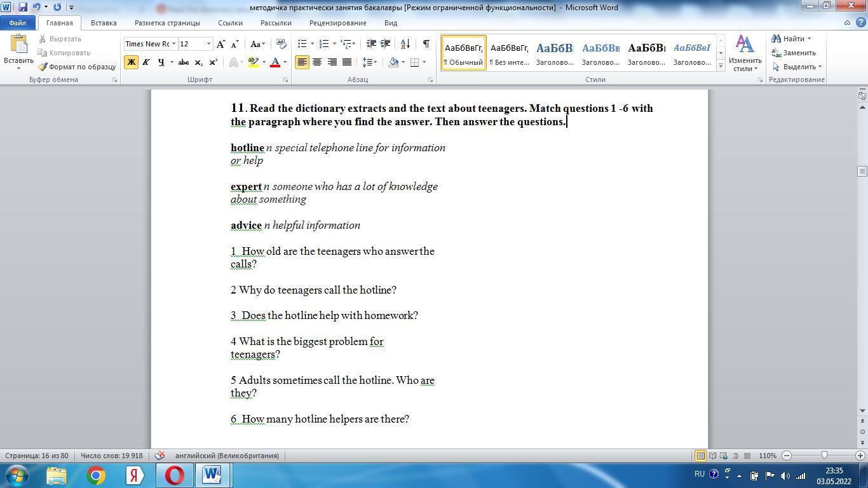The image size is (868, 488).
Task: Switch to Разметка страницы tab
Action: pos(167,23)
